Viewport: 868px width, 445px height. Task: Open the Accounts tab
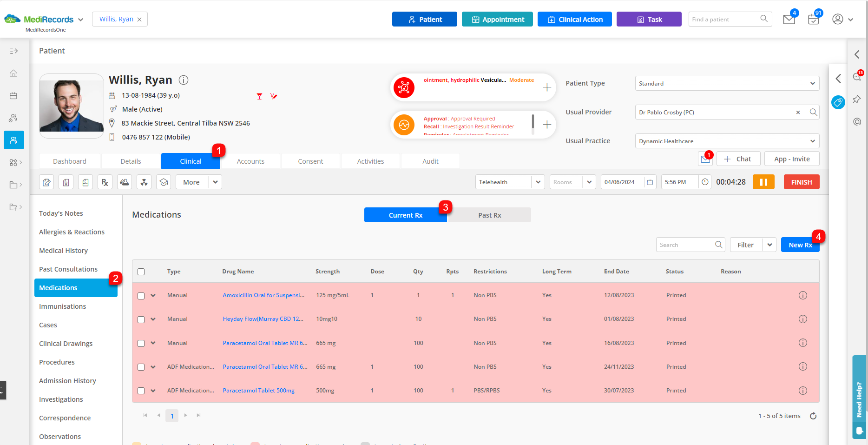[x=250, y=161]
